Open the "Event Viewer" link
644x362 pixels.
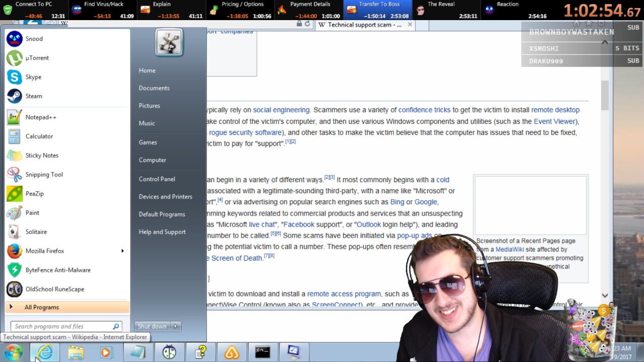[x=555, y=121]
